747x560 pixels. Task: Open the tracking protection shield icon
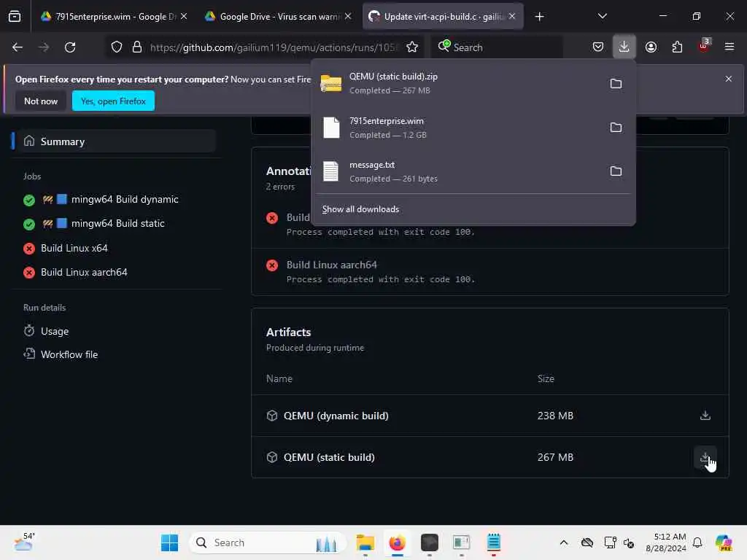[117, 47]
